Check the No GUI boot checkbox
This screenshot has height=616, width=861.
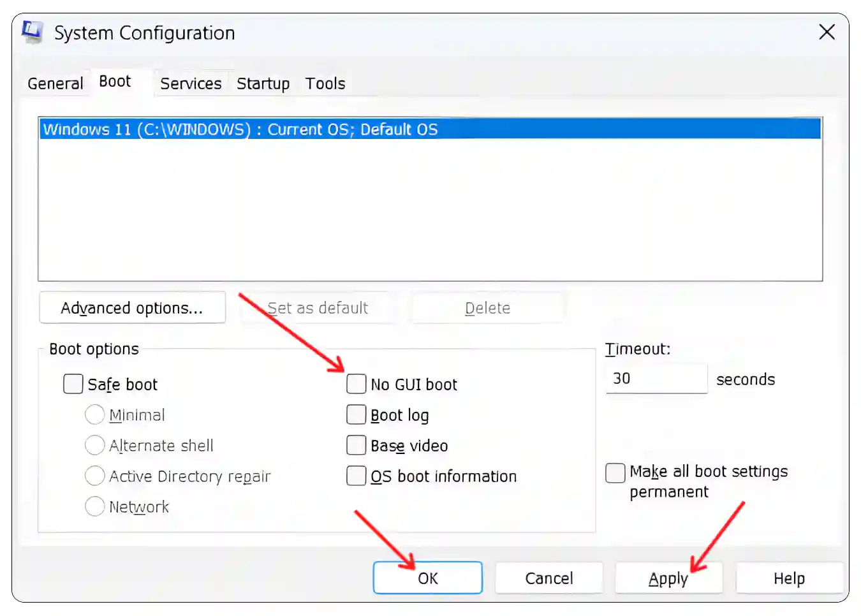click(357, 385)
